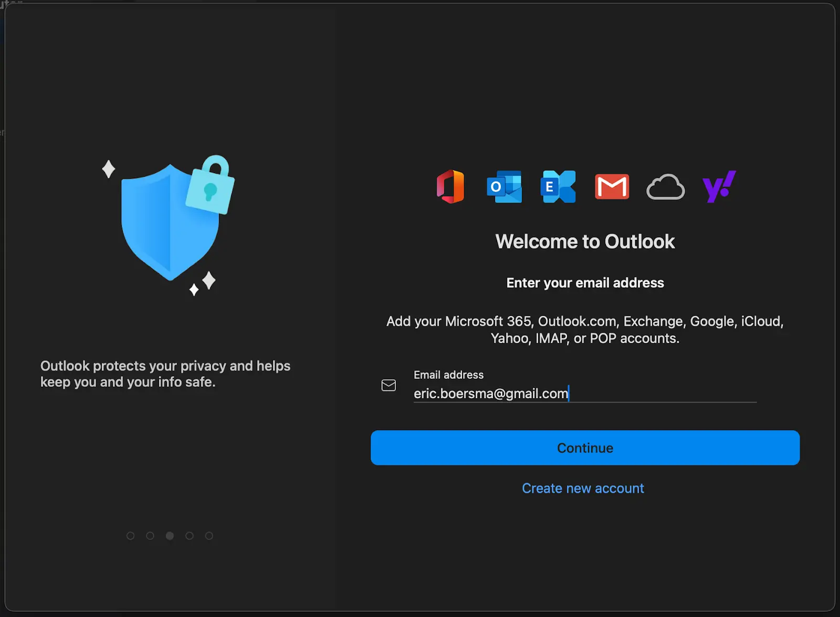Viewport: 840px width, 617px height.
Task: Click the entered email eric.boersma@gmail.com
Action: (490, 393)
